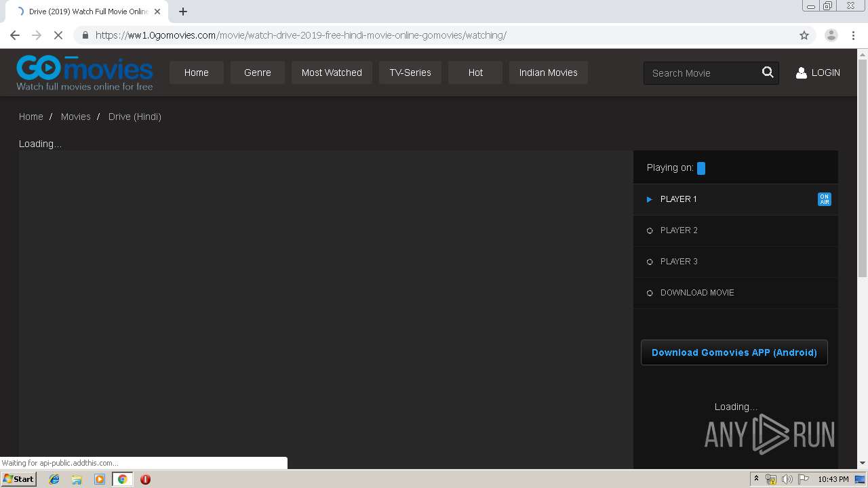The height and width of the screenshot is (488, 868).
Task: Click the lock icon in address bar
Action: click(85, 35)
